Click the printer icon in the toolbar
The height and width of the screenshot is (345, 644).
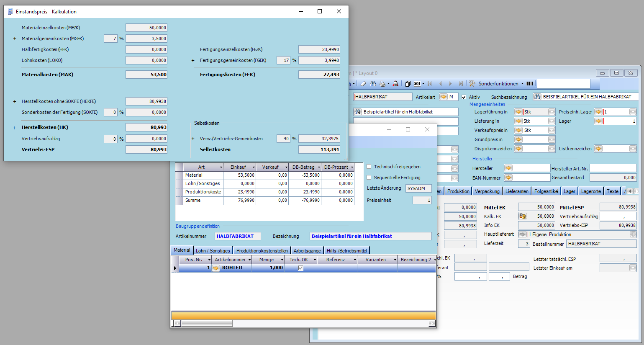pos(382,84)
